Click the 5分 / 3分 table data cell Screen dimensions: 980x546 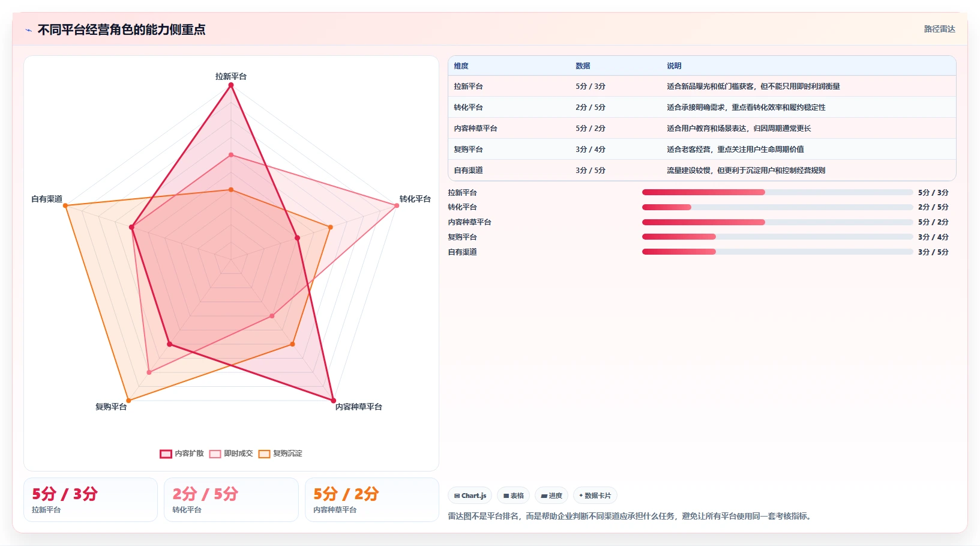[x=591, y=86]
